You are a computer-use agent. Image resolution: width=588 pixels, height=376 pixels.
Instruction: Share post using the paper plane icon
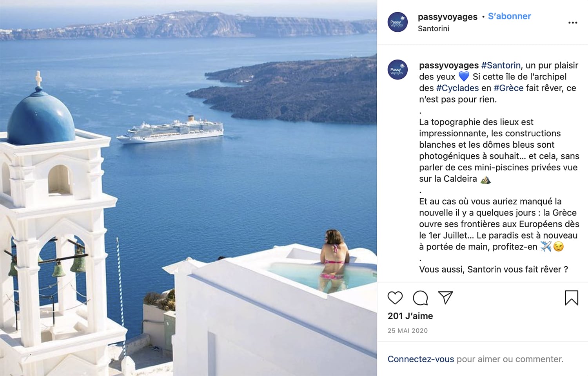click(x=445, y=298)
